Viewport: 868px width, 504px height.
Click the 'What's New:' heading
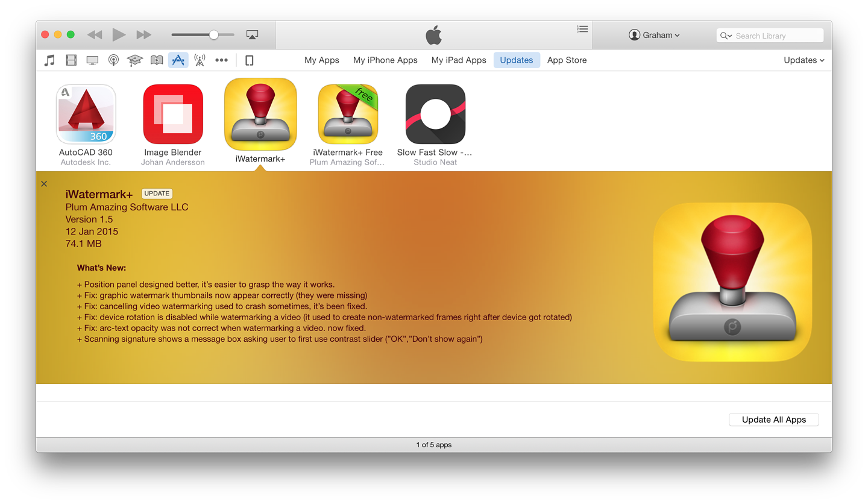102,268
